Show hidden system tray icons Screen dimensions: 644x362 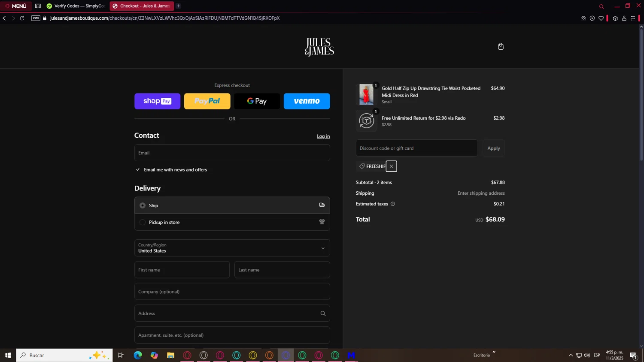pyautogui.click(x=571, y=355)
